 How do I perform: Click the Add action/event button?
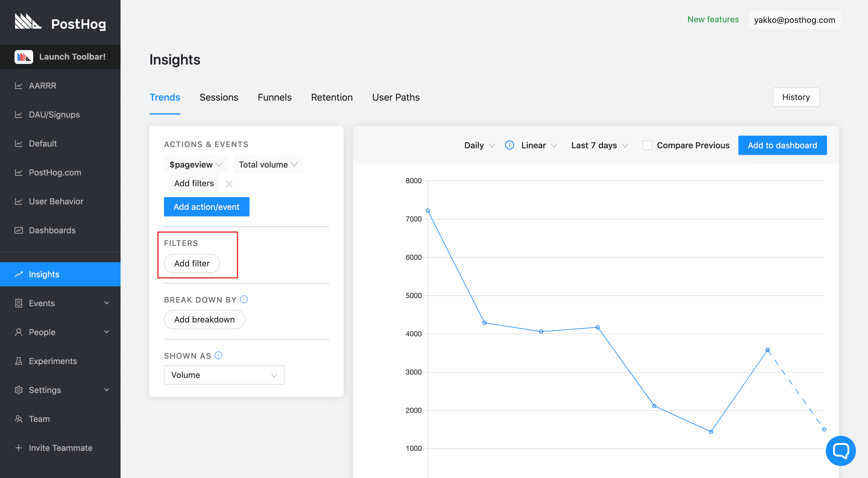coord(206,207)
